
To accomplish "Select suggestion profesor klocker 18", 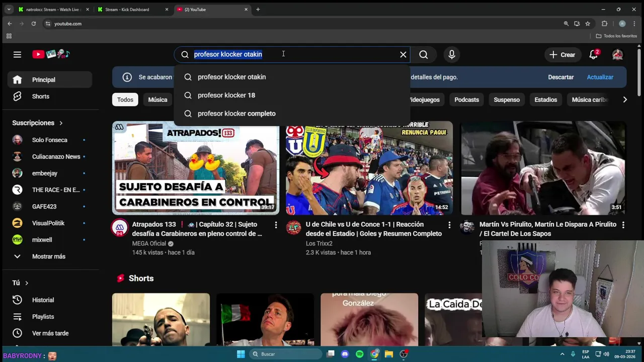I will 292,95.
